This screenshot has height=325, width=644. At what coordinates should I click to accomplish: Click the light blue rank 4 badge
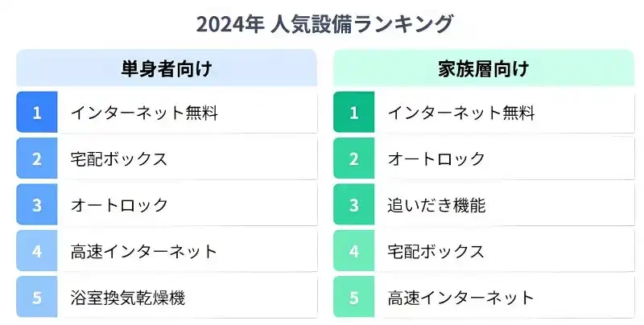click(36, 251)
